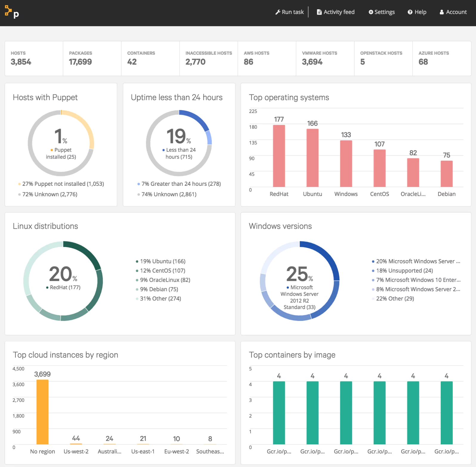Open the Help menu
Image resolution: width=476 pixels, height=467 pixels.
(x=417, y=12)
